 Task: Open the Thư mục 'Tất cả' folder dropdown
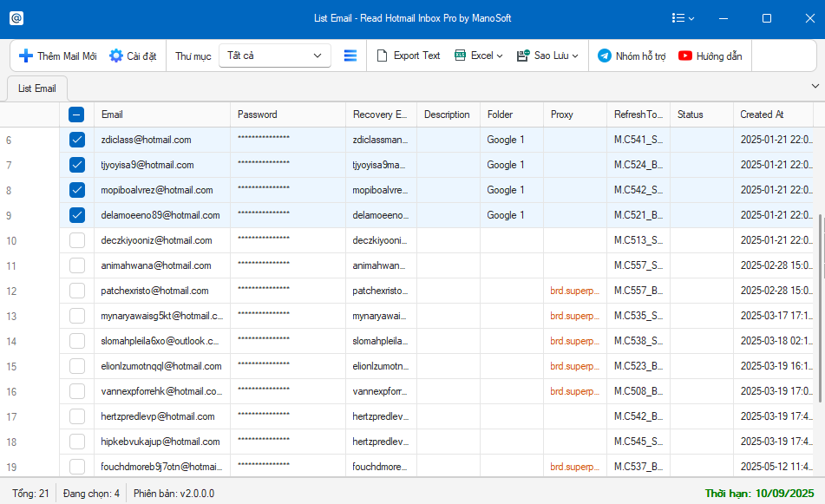coord(275,56)
